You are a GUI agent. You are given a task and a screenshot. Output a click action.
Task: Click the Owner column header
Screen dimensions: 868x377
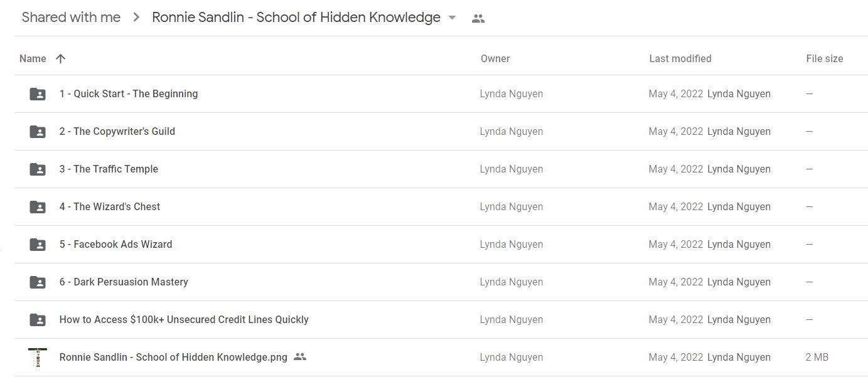495,58
